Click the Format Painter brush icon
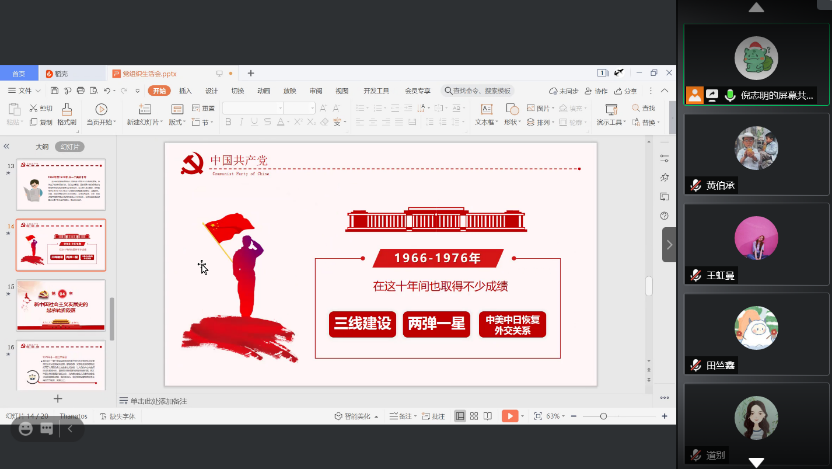This screenshot has height=469, width=832. tap(67, 109)
